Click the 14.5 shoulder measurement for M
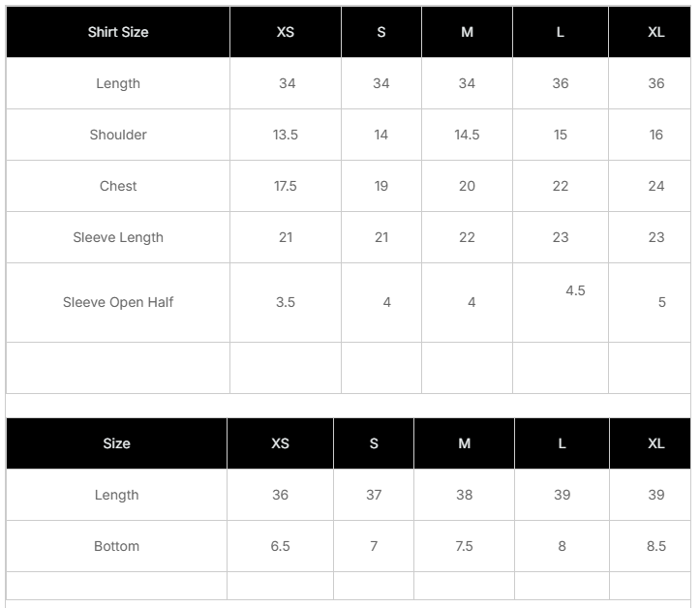 tap(467, 135)
